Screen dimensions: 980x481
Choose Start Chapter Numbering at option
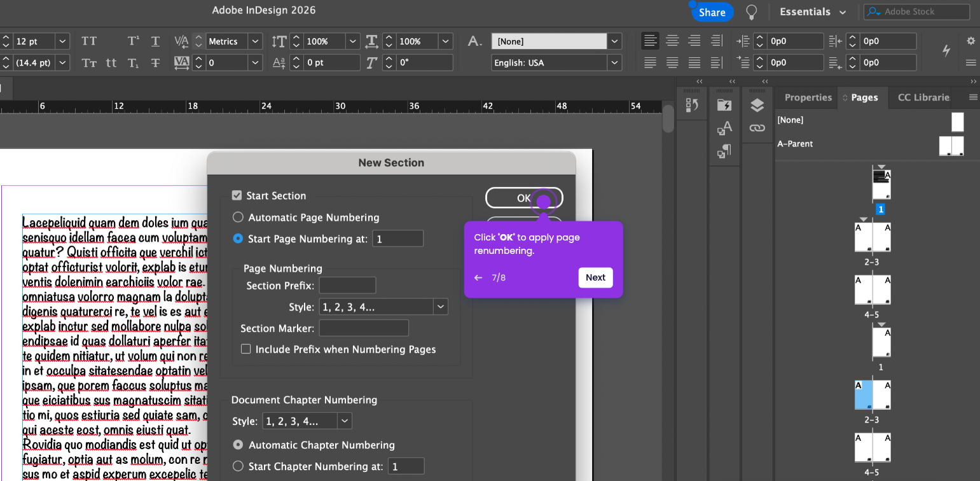click(238, 466)
